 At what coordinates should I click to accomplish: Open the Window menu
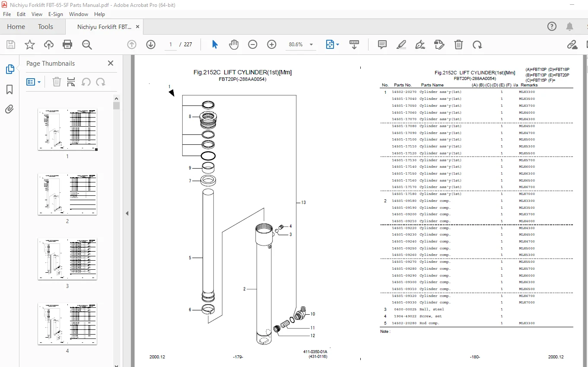(79, 14)
